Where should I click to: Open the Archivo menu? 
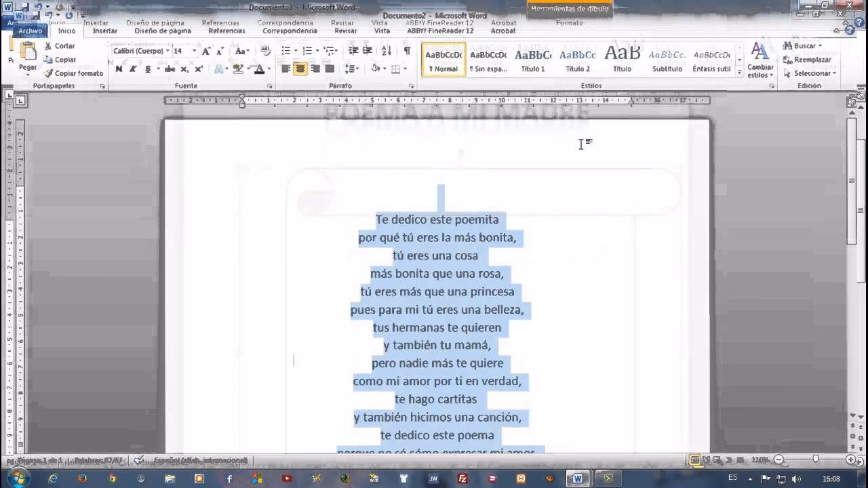[x=30, y=30]
